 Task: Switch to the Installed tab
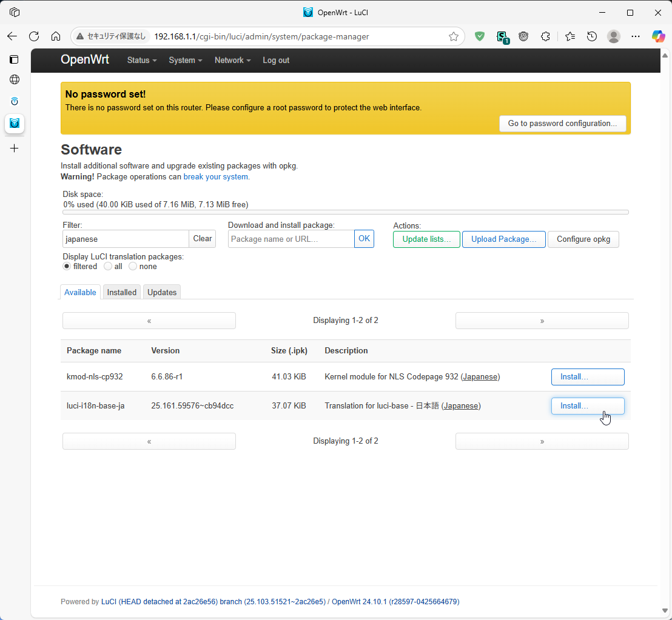point(121,292)
